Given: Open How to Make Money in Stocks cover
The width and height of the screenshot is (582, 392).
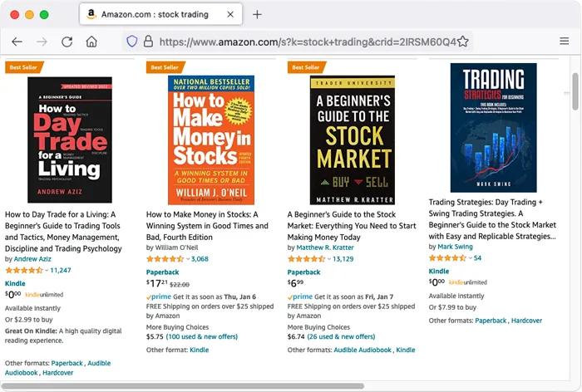Looking at the screenshot, I should [x=211, y=140].
